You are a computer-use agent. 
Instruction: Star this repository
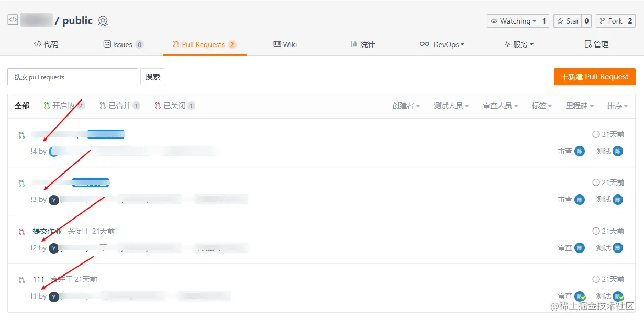click(x=567, y=21)
